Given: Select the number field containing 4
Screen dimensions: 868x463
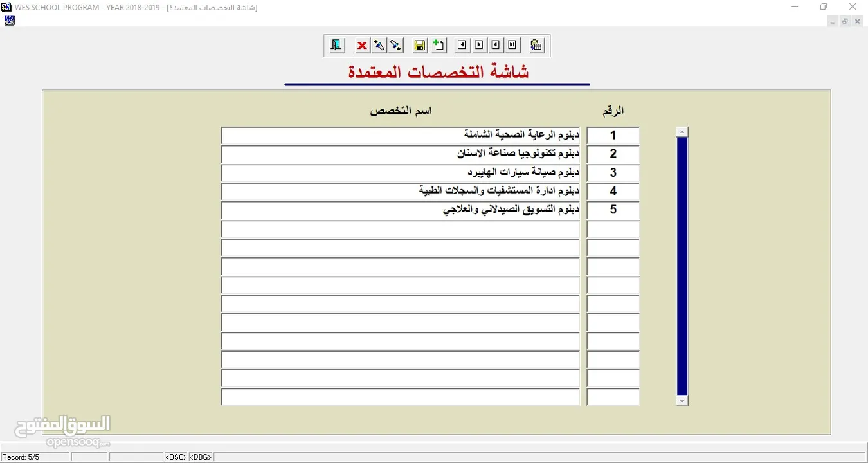Looking at the screenshot, I should click(613, 192).
